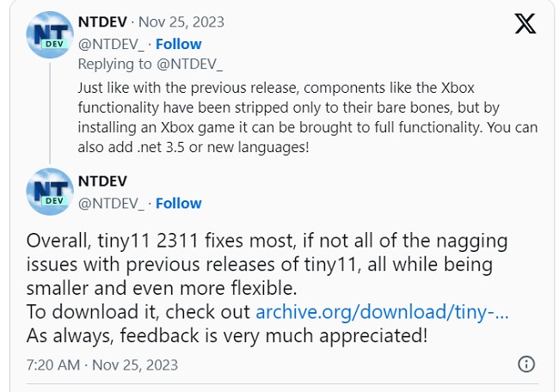Click the @NTDEV_ handle in first tweet
559x392 pixels.
(x=111, y=45)
